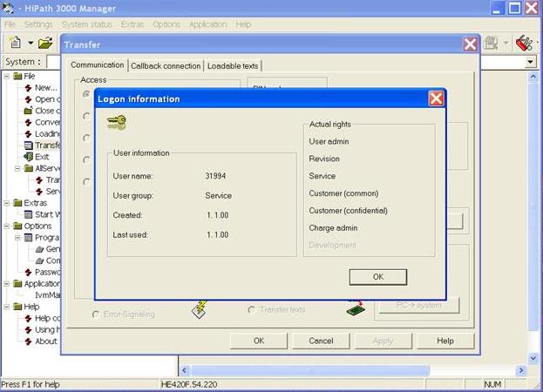Switch to the Loadable texts tab
This screenshot has width=543, height=392.
(233, 65)
